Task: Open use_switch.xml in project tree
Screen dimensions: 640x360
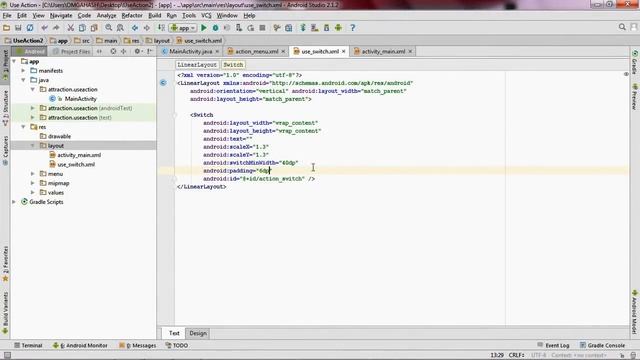Action: [76, 164]
